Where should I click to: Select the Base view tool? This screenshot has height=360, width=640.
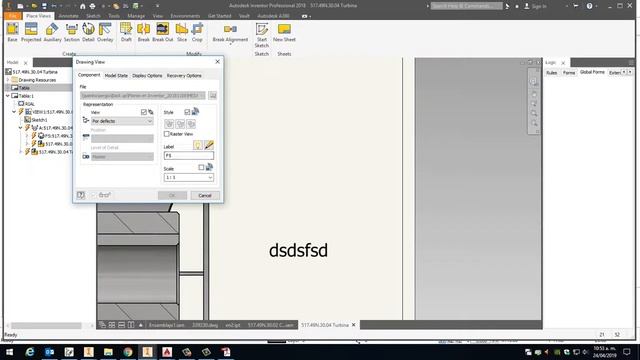12,32
